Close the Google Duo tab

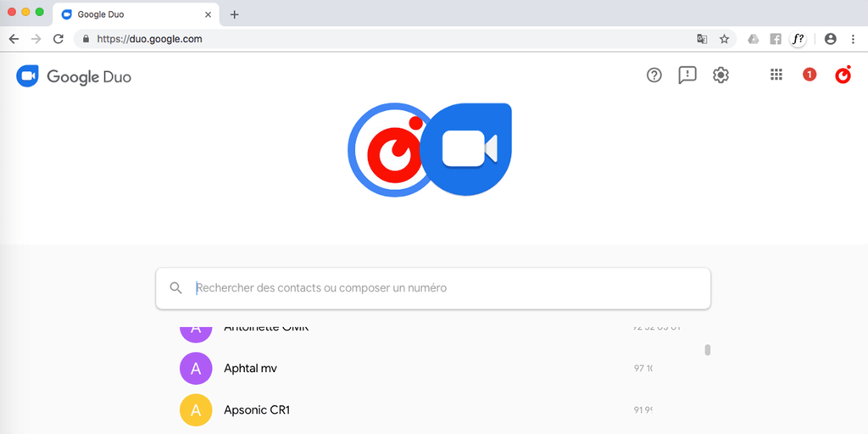[x=209, y=14]
